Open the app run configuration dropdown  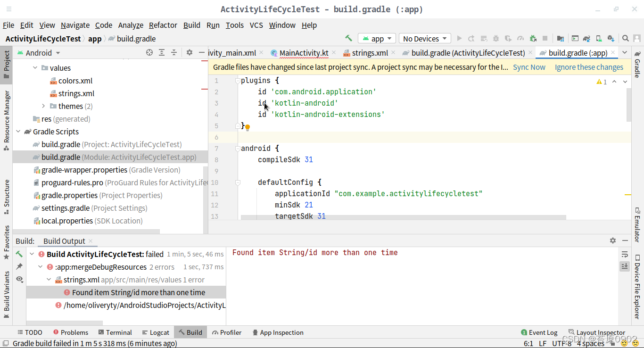pyautogui.click(x=377, y=38)
